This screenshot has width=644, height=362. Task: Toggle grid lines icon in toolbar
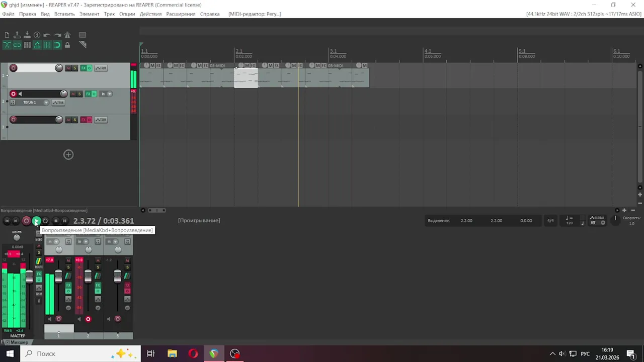point(47,45)
